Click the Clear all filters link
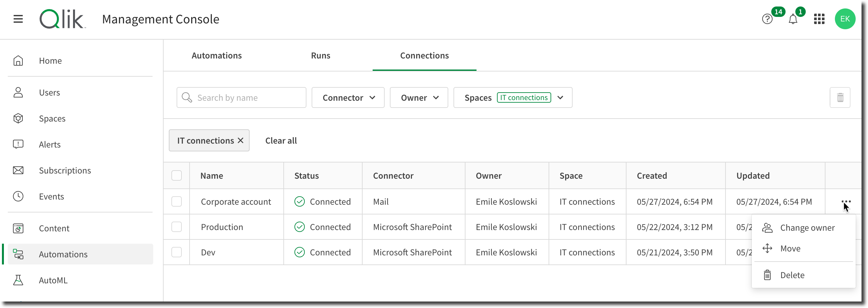The height and width of the screenshot is (308, 868). pos(281,140)
